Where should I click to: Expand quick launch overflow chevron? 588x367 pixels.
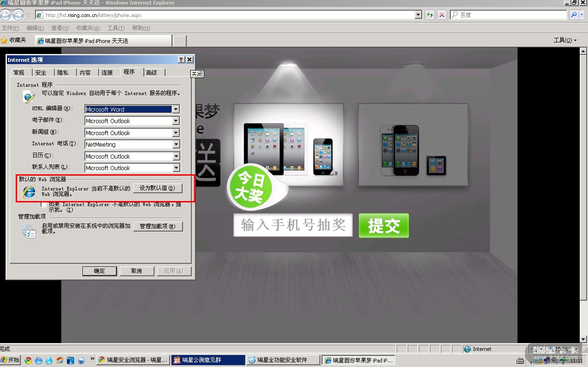92,359
